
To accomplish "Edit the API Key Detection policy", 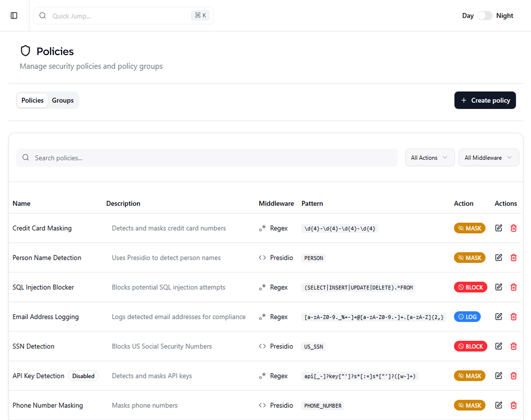I will tap(499, 375).
